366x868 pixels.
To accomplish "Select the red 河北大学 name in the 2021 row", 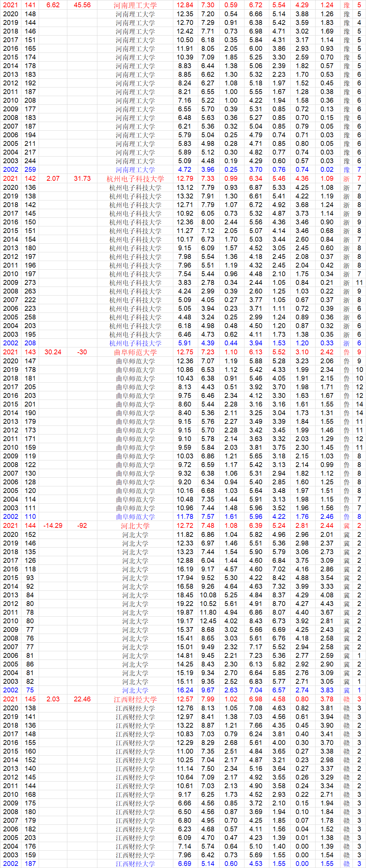I will [x=135, y=526].
